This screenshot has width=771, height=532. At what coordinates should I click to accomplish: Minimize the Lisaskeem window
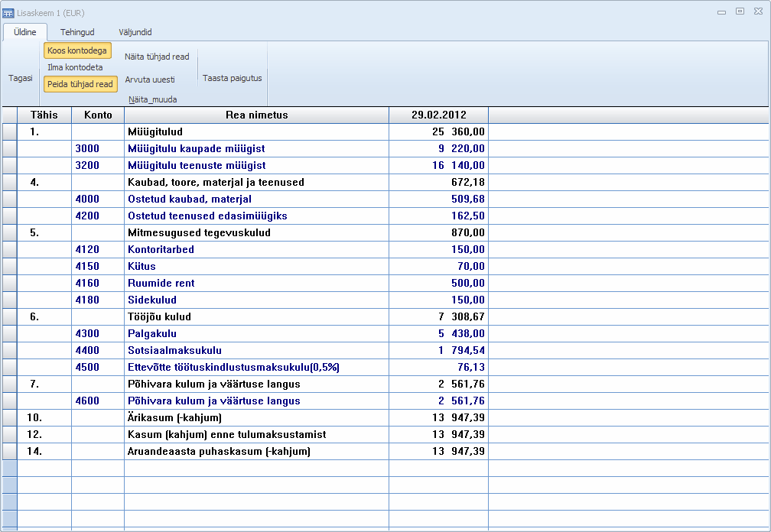(x=722, y=11)
